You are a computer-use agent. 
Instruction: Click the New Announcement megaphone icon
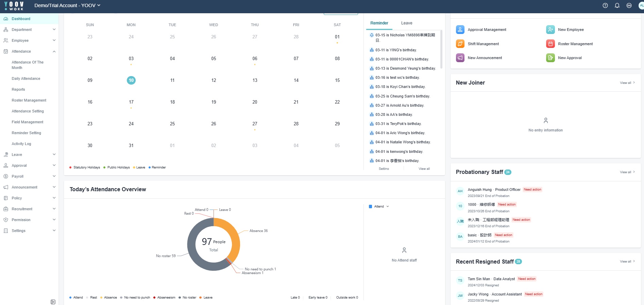click(x=460, y=58)
